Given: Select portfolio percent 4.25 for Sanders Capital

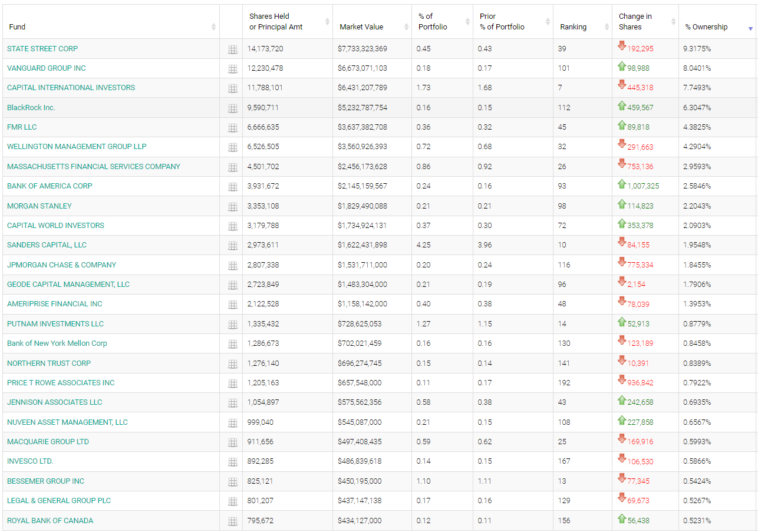Looking at the screenshot, I should [423, 244].
